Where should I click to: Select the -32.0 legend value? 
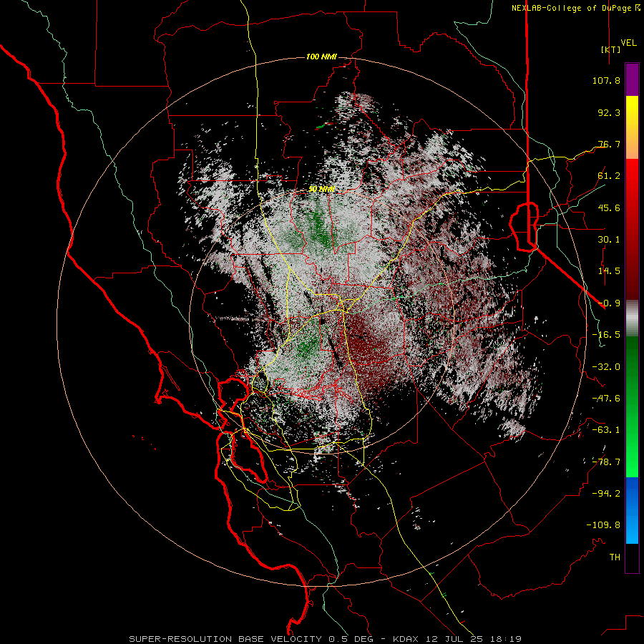(606, 367)
